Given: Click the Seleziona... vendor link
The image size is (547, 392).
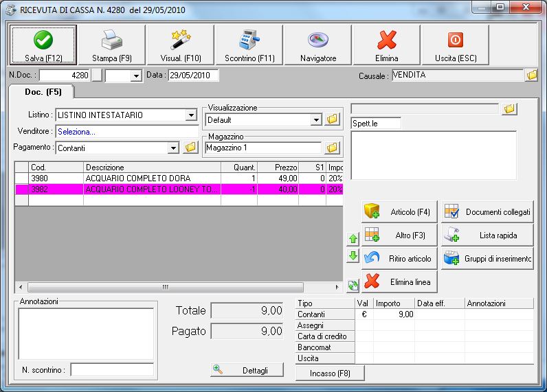Looking at the screenshot, I should [x=76, y=132].
